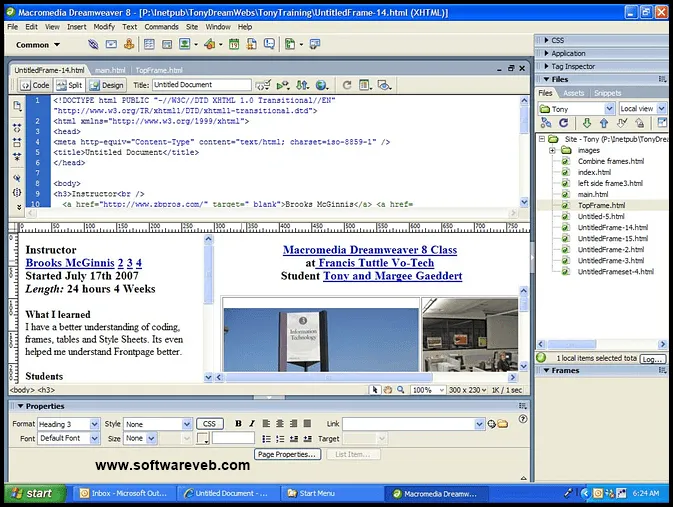The width and height of the screenshot is (673, 507).
Task: Click the Get Files green down arrow
Action: click(x=586, y=123)
